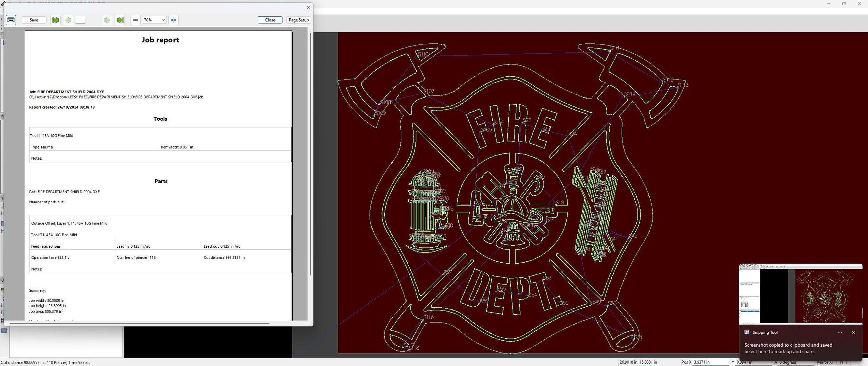
Task: Jump to the first page of the report
Action: coord(55,20)
